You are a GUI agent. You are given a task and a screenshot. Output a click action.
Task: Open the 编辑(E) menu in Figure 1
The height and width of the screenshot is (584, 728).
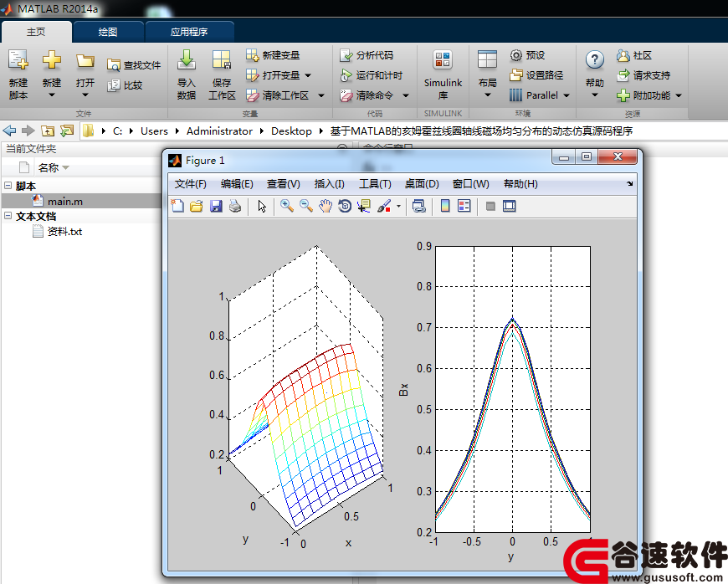pyautogui.click(x=237, y=184)
